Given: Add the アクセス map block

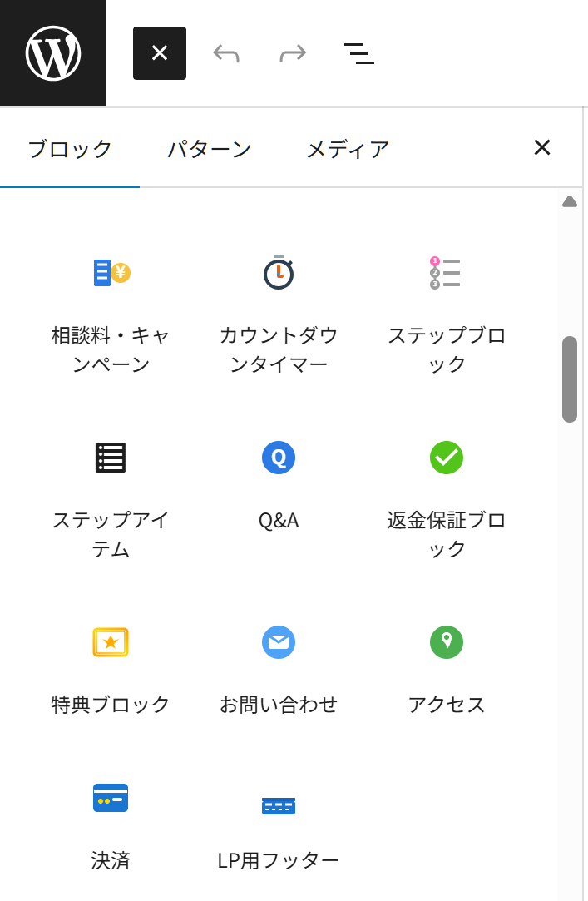Looking at the screenshot, I should [447, 667].
